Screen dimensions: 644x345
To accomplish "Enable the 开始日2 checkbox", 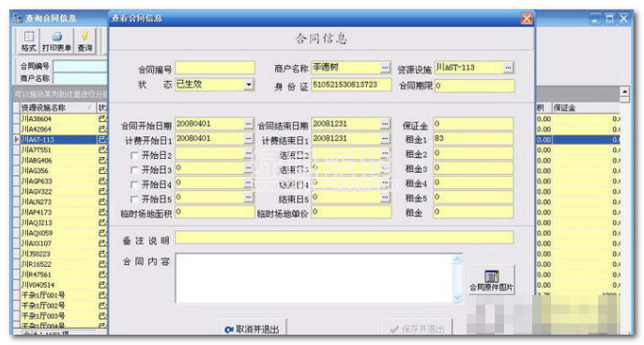I will coord(134,155).
